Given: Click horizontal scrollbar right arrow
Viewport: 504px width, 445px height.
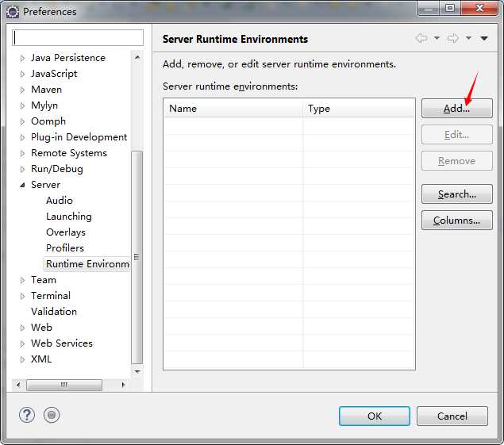Looking at the screenshot, I should pyautogui.click(x=123, y=385).
